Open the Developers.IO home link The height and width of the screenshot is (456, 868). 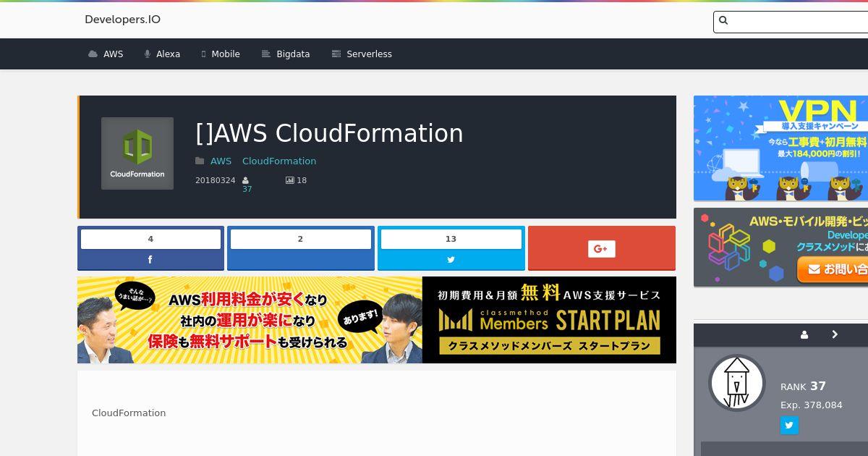(x=122, y=20)
